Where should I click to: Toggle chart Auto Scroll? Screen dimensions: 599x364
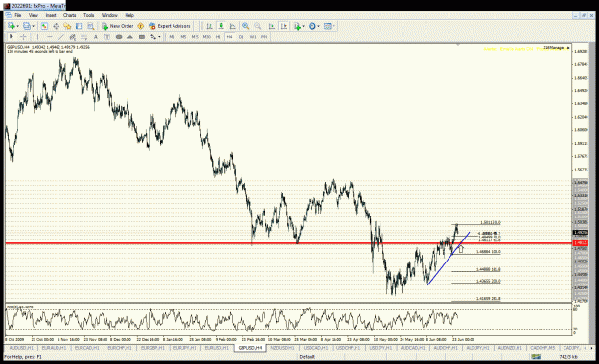271,26
